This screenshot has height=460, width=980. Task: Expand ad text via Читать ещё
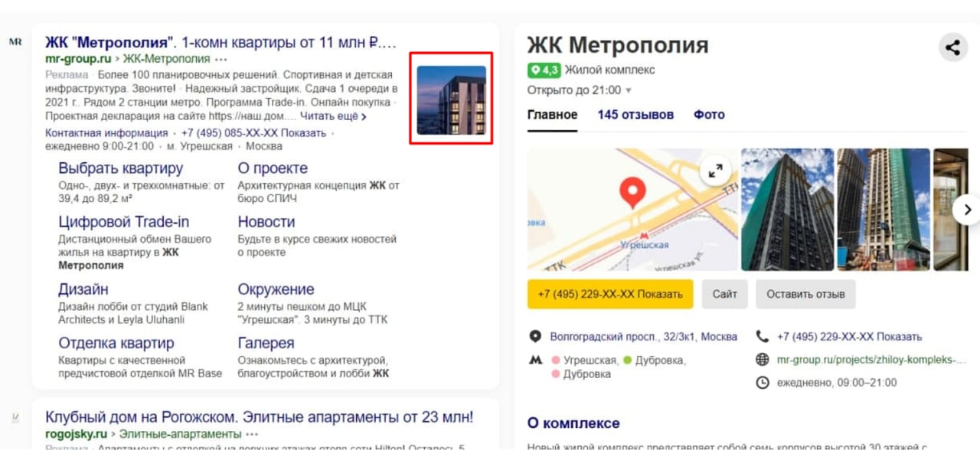tap(333, 116)
